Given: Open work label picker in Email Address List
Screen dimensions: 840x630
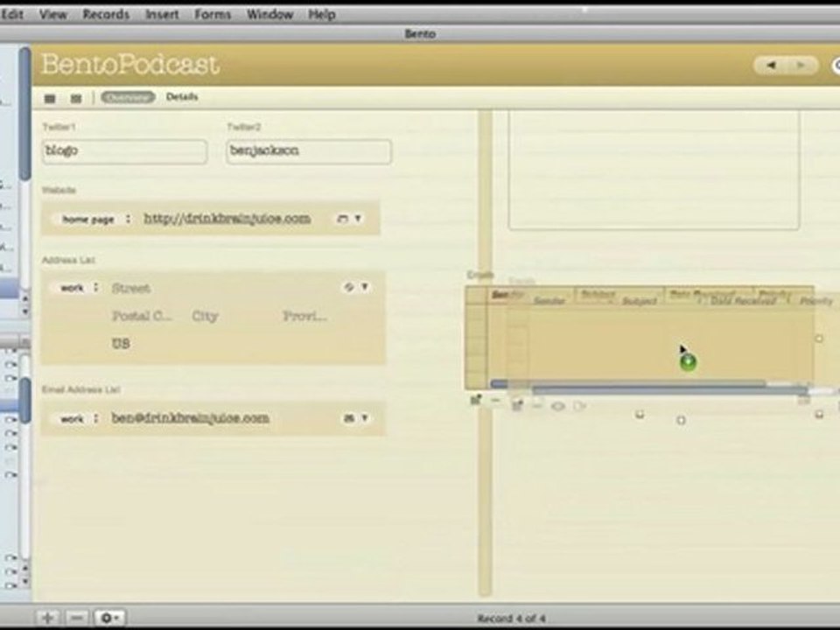Looking at the screenshot, I should pos(79,418).
